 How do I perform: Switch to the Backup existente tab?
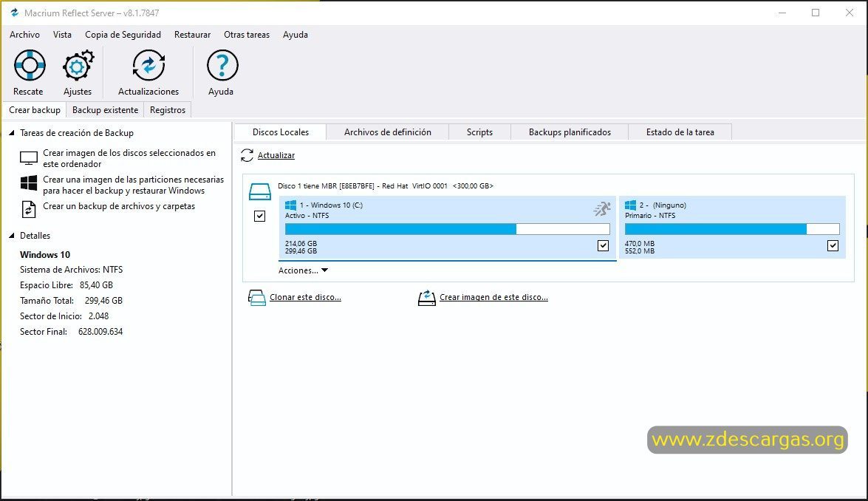105,109
